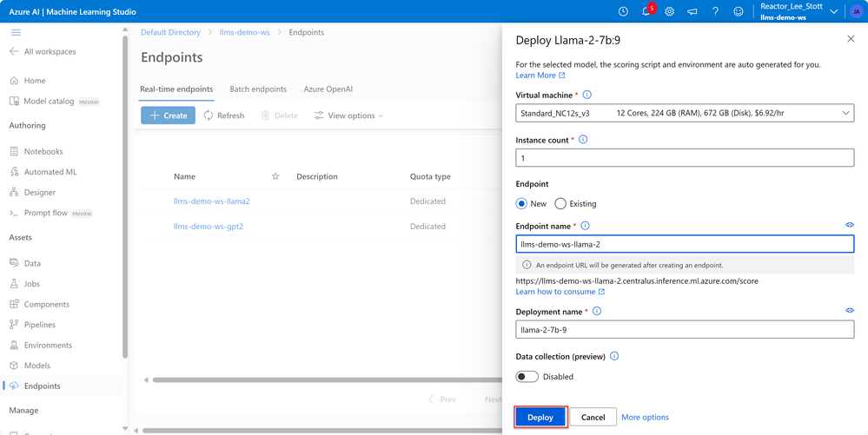Switch to Azure OpenAI tab
The image size is (868, 435).
pos(328,89)
